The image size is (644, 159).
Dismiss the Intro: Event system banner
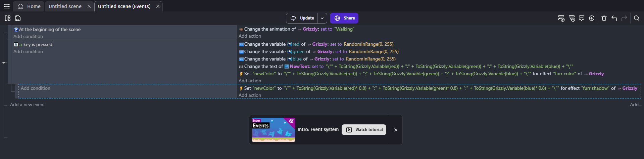coord(396,130)
